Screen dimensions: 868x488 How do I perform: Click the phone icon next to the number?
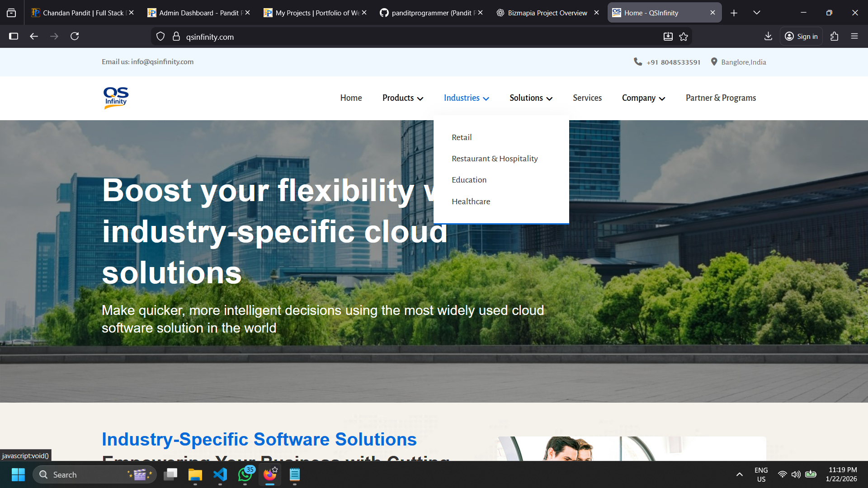(637, 62)
